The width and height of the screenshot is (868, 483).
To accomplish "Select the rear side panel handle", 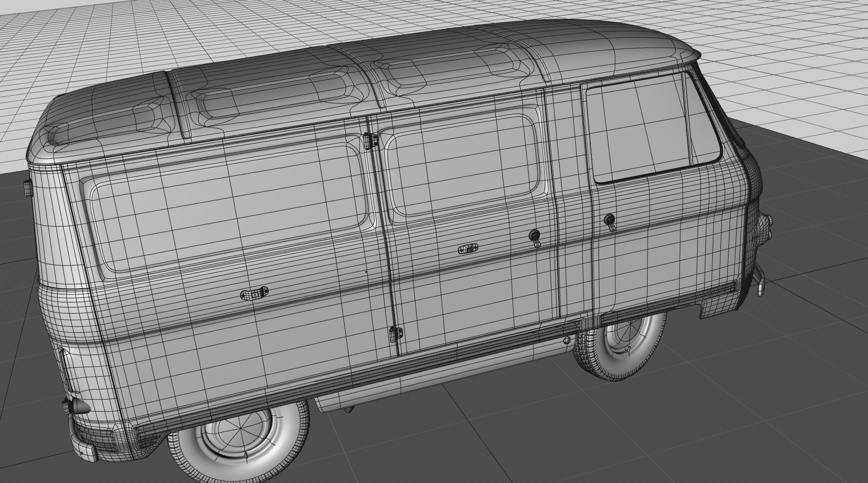I will 254,293.
